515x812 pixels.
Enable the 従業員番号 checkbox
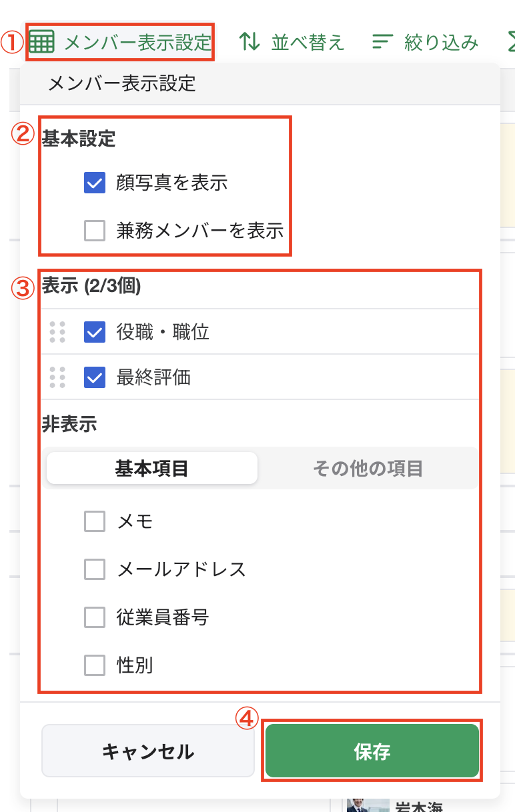(x=95, y=617)
